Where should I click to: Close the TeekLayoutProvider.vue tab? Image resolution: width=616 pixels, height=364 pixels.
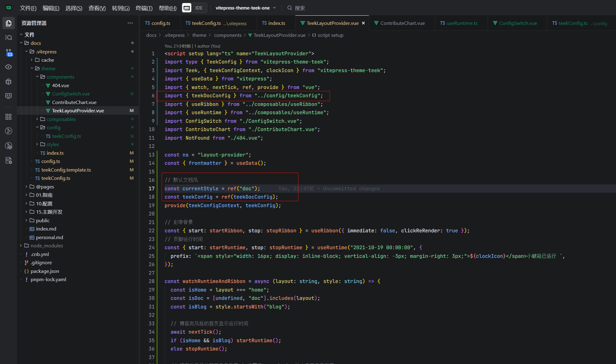364,23
